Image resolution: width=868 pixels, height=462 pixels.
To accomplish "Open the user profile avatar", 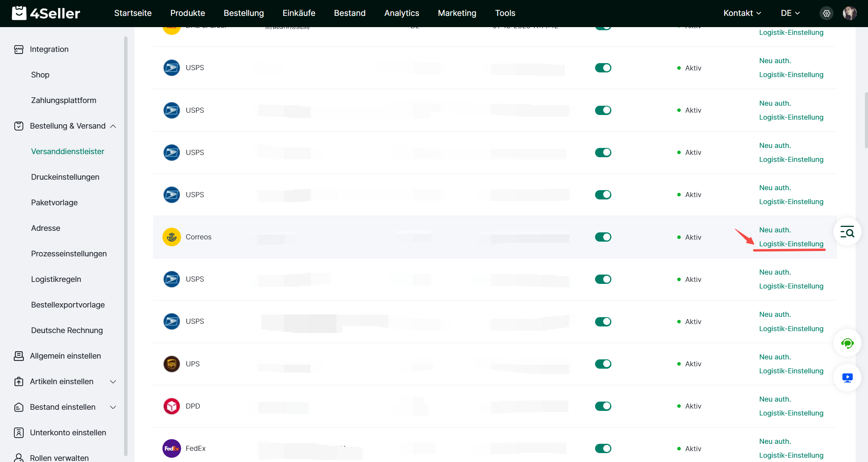I will pyautogui.click(x=849, y=13).
